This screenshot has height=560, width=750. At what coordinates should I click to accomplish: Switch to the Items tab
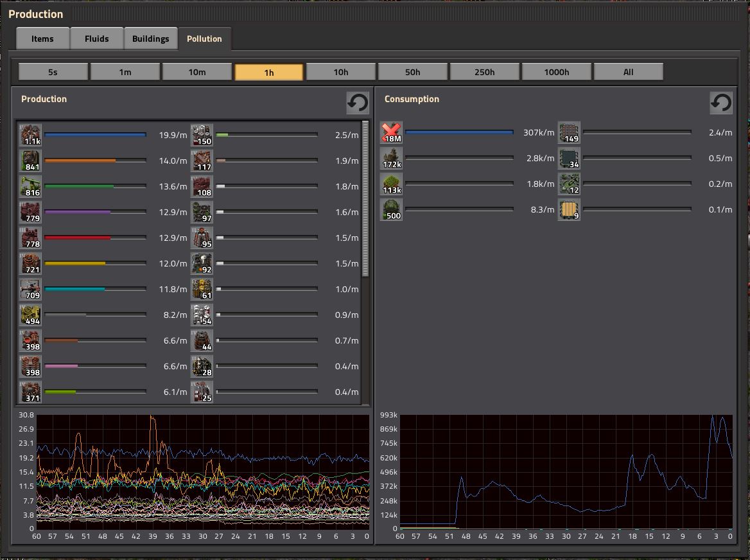(x=42, y=39)
